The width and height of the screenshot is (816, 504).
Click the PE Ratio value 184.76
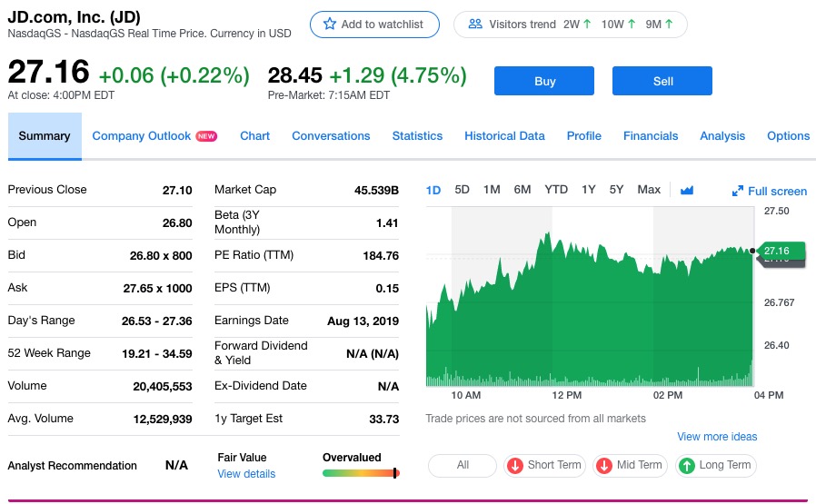(x=381, y=256)
